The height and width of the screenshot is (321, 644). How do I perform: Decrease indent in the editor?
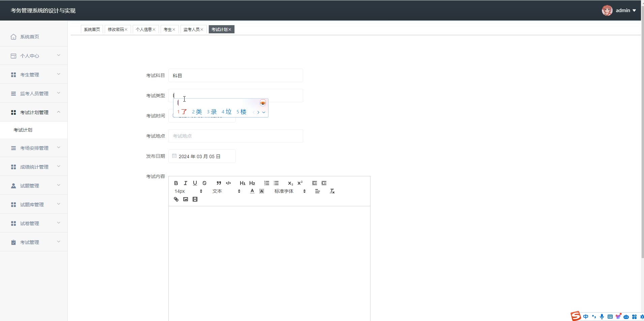pos(314,183)
